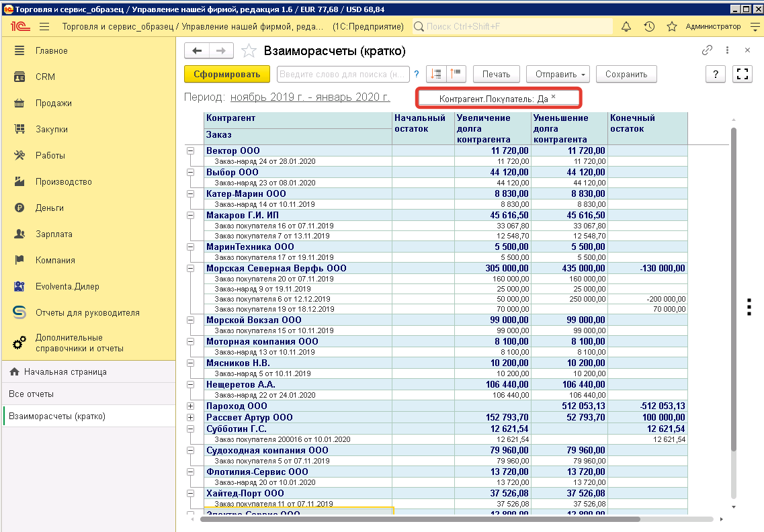764x532 pixels.
Task: Click the Зарплата section icon
Action: point(19,234)
